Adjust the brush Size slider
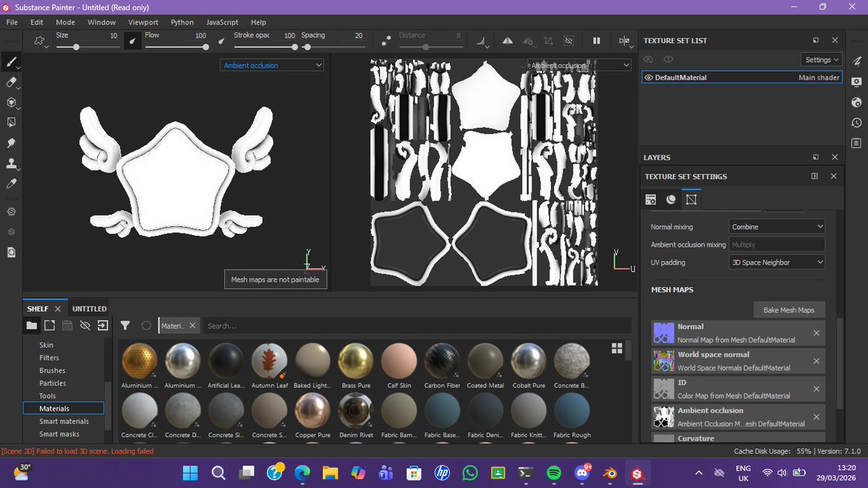This screenshot has width=868, height=488. coord(87,47)
